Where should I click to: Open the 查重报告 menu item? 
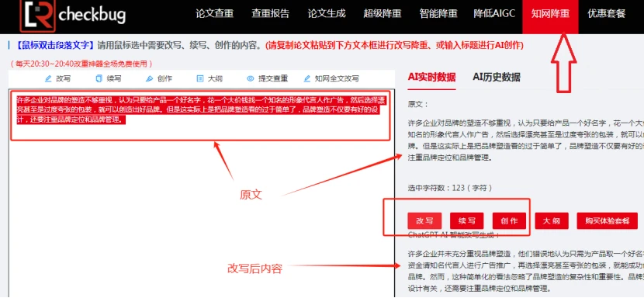270,13
